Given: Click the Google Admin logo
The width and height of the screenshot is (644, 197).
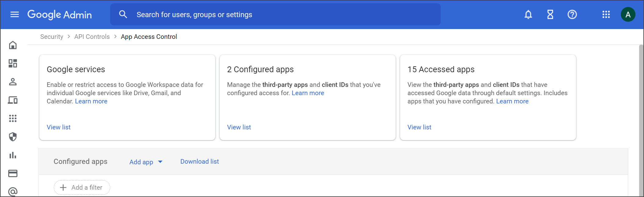Looking at the screenshot, I should pyautogui.click(x=60, y=15).
